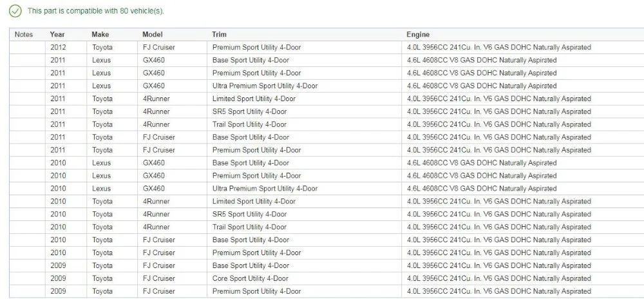Select Toyota make in 2011 4Runner SR5 row
The image size is (644, 299).
coord(102,111)
